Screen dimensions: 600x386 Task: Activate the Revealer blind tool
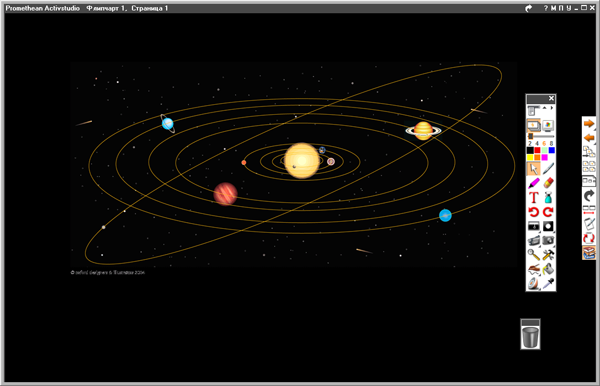(x=533, y=226)
